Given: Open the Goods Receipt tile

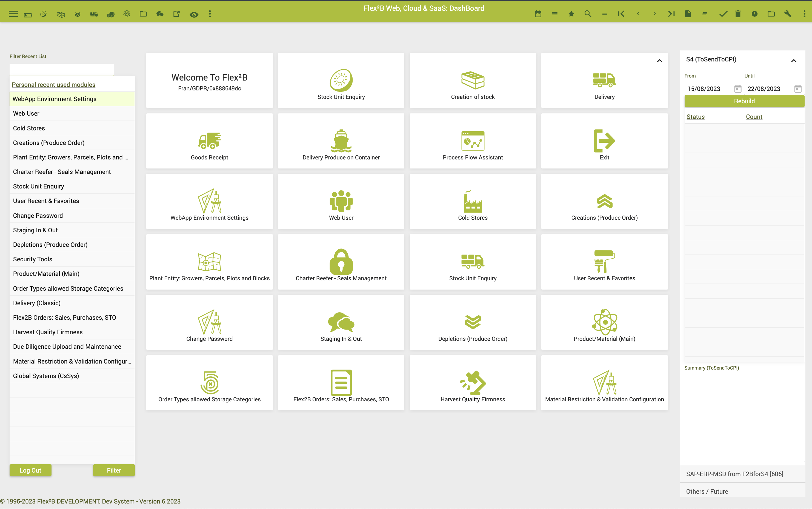Looking at the screenshot, I should tap(209, 141).
